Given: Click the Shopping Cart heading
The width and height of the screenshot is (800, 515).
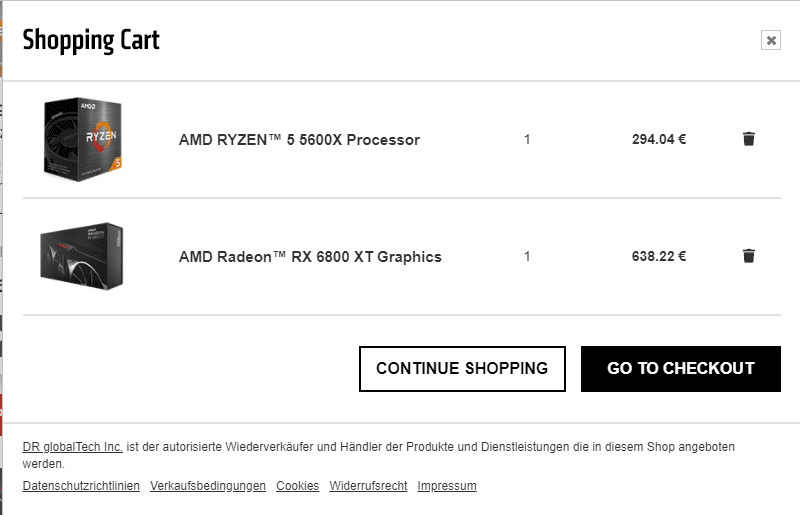Looking at the screenshot, I should [x=91, y=40].
